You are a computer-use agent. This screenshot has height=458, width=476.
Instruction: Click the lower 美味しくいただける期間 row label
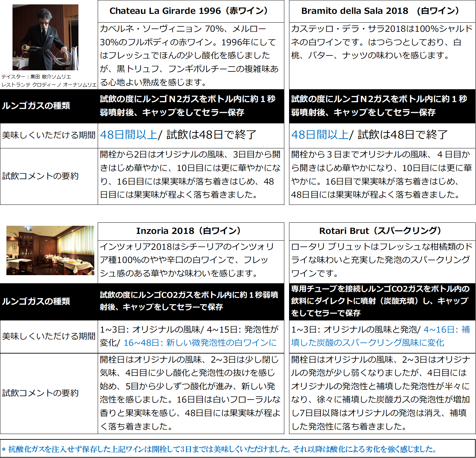pos(49,336)
